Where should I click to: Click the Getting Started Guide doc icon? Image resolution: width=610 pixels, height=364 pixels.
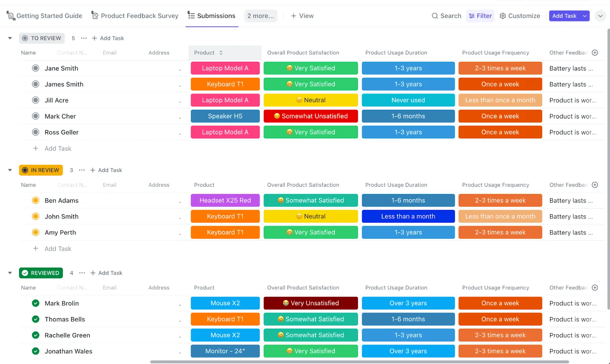tap(11, 16)
